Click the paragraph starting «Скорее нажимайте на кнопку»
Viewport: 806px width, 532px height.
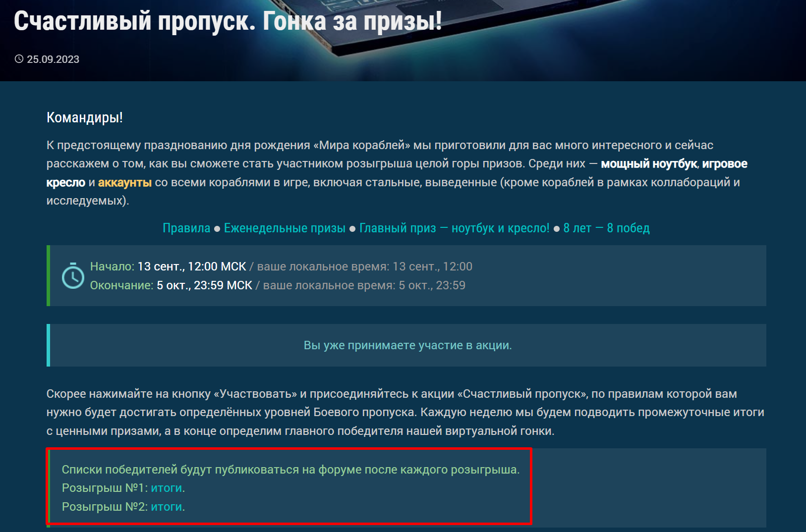point(405,412)
